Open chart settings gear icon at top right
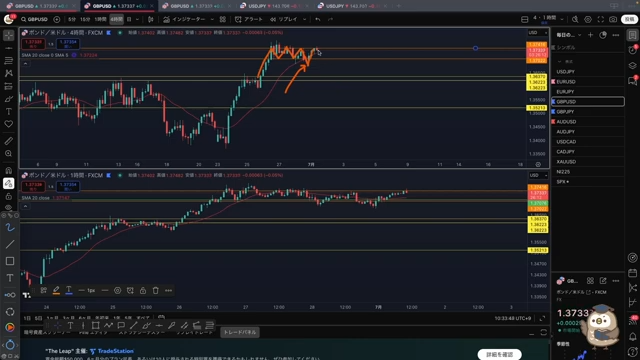Viewport: 640px width, 360px height. (588, 19)
